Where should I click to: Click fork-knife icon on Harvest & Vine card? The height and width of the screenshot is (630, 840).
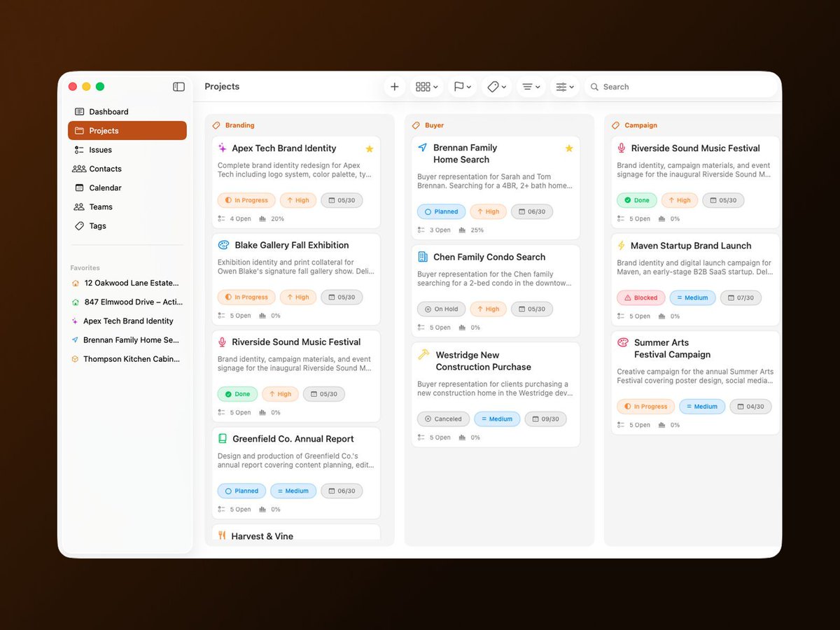click(222, 535)
